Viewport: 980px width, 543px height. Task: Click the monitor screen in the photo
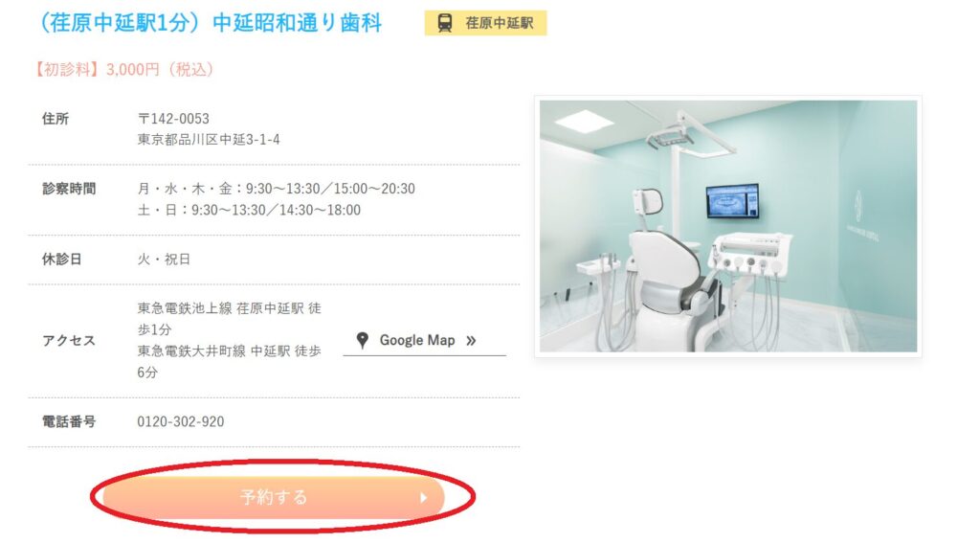tap(732, 201)
